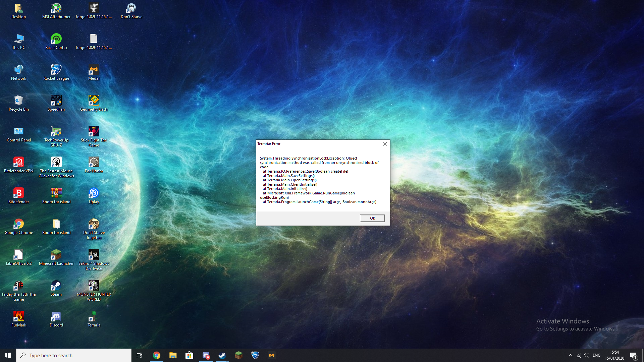The height and width of the screenshot is (362, 644).
Task: Select the Discord desktop icon
Action: [x=56, y=319]
